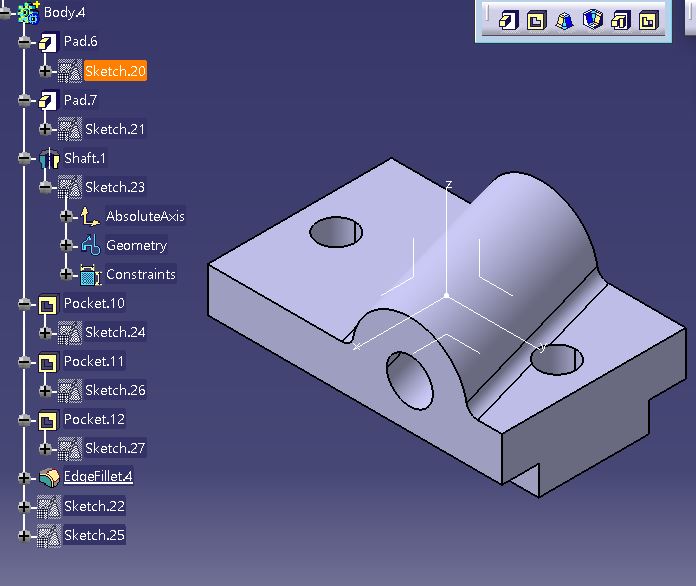Select the "Pad.7" label
696x586 pixels.
(80, 100)
